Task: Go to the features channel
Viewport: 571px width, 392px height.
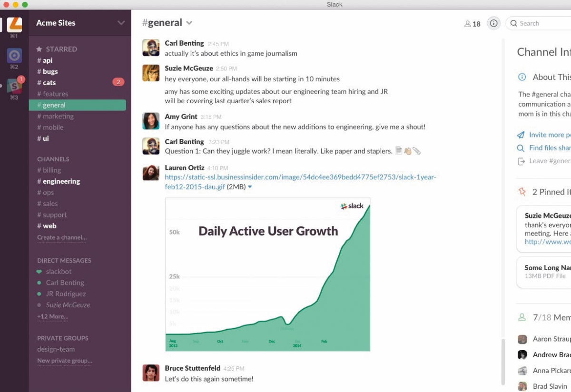Action: [x=53, y=94]
